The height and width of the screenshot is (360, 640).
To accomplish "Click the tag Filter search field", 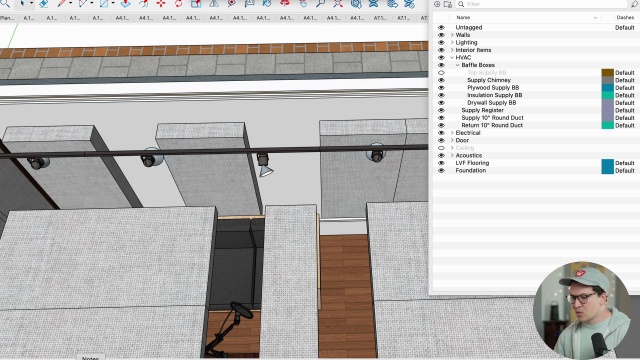I will point(542,4).
